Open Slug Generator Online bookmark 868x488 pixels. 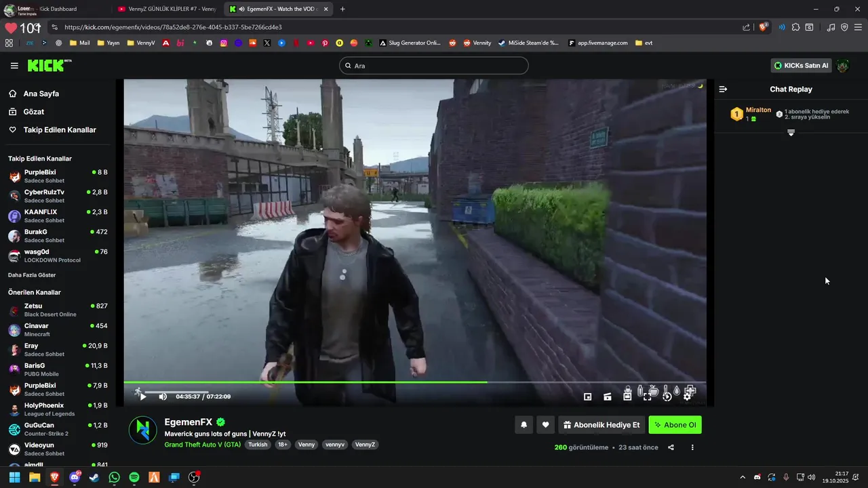point(410,43)
